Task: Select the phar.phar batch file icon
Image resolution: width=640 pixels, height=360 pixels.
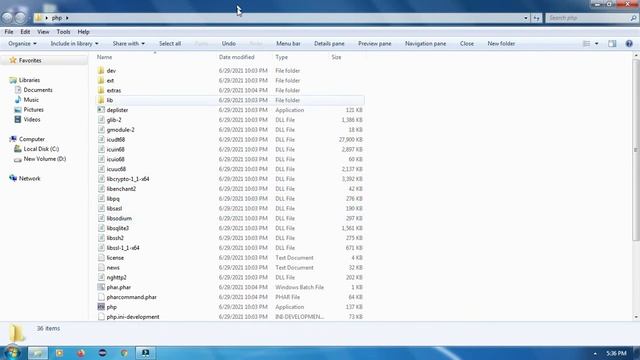Action: (101, 287)
